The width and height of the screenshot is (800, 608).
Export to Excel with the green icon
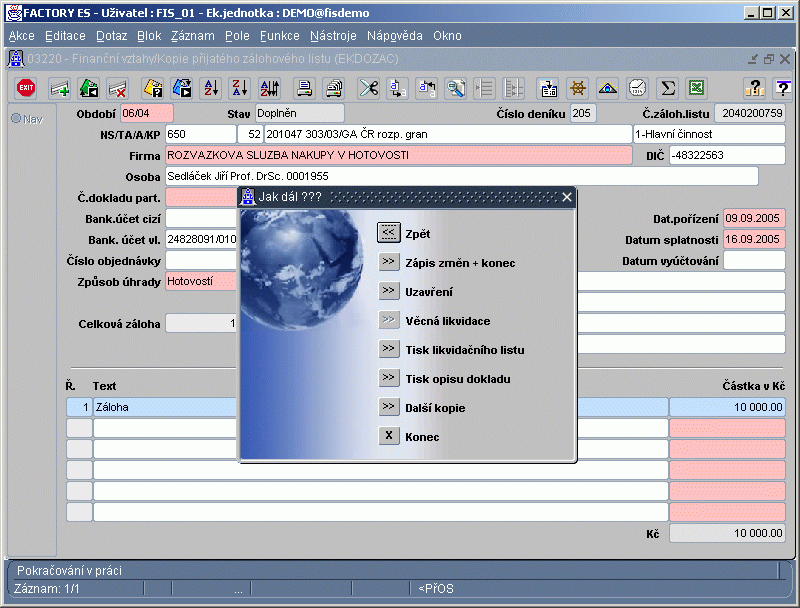tap(696, 88)
